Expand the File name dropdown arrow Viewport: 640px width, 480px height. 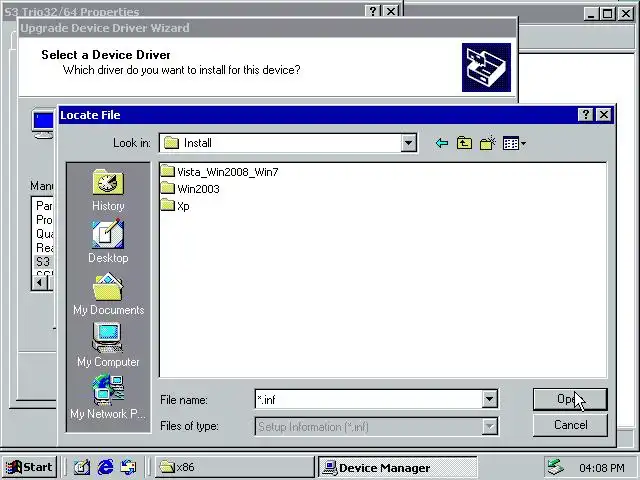click(489, 399)
